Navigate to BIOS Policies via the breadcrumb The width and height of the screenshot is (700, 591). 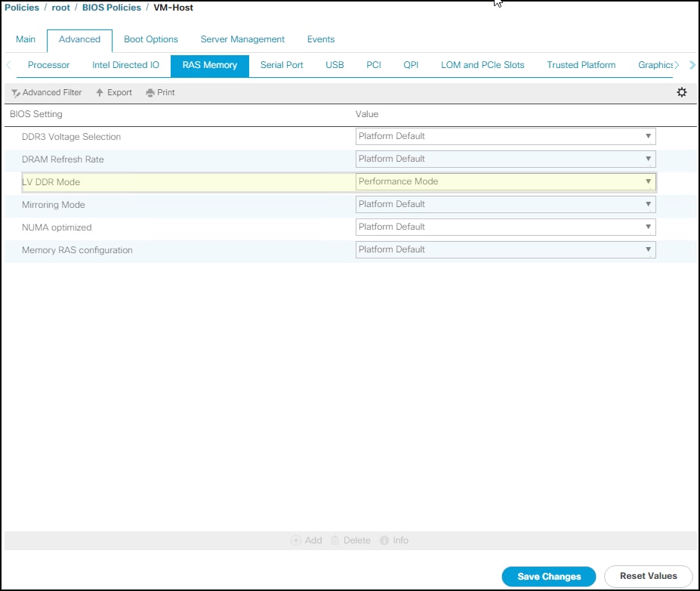[x=113, y=7]
